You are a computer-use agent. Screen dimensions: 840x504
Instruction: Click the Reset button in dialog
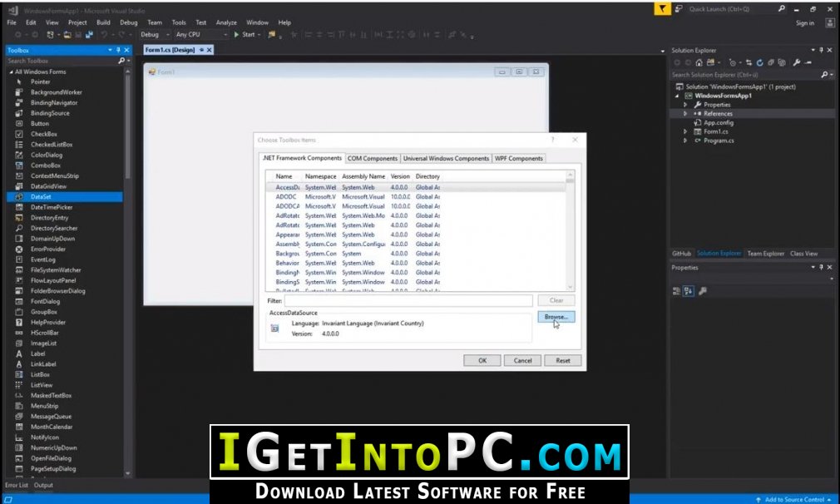(x=562, y=360)
